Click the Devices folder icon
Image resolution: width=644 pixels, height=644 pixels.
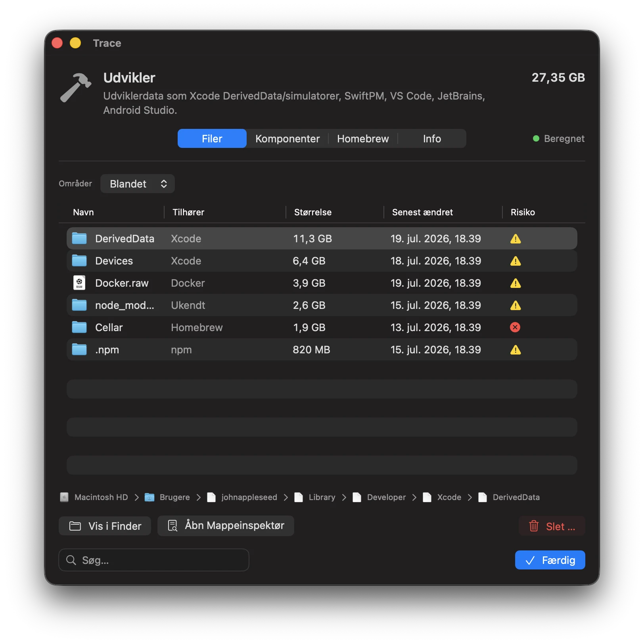(x=79, y=261)
